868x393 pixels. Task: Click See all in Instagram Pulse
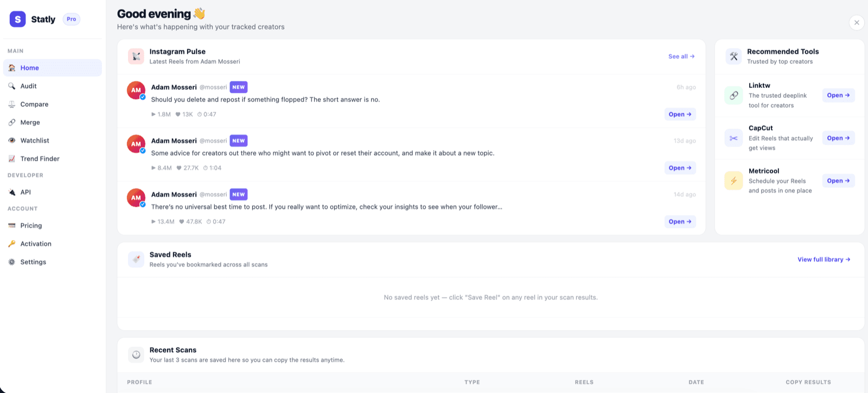coord(681,56)
